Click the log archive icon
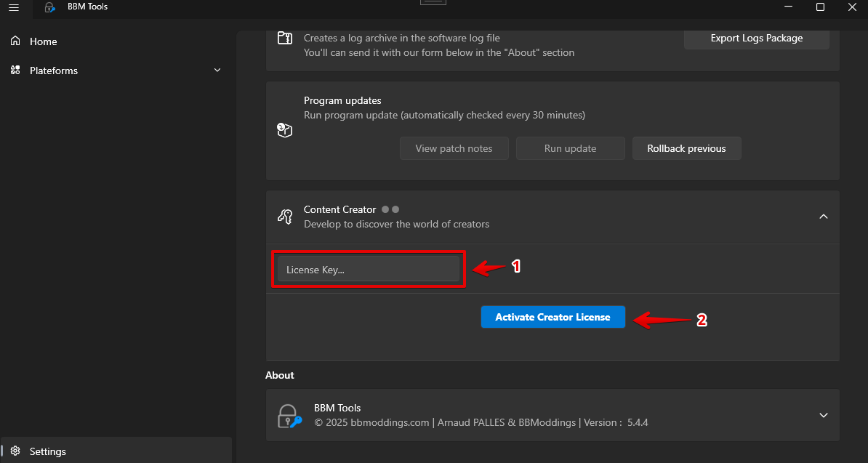The height and width of the screenshot is (463, 868). pyautogui.click(x=285, y=39)
